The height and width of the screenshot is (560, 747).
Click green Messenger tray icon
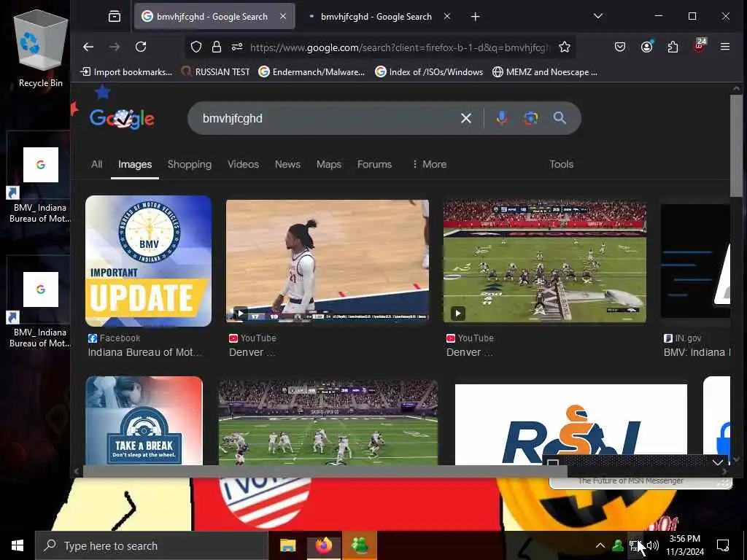[618, 545]
